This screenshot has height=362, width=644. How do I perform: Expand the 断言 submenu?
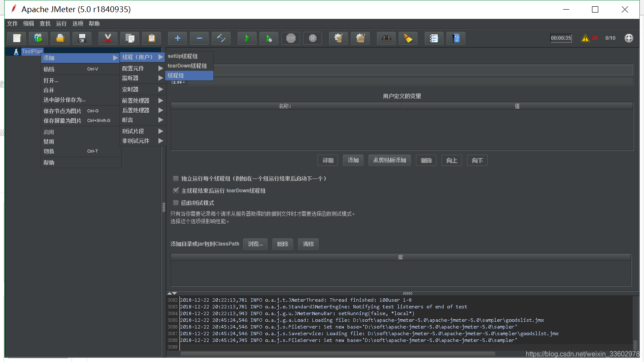(143, 120)
